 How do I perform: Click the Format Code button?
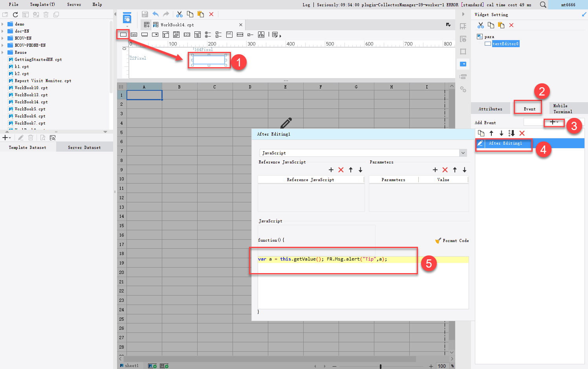click(452, 240)
